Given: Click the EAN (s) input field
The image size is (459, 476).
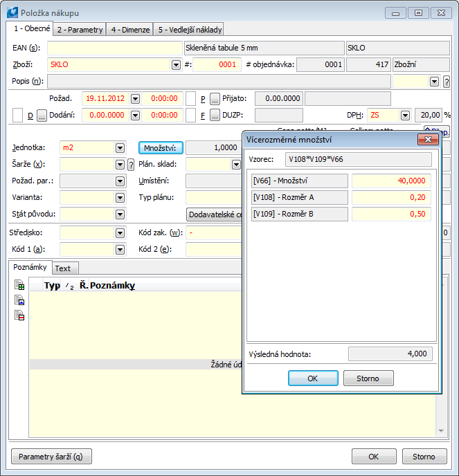Looking at the screenshot, I should point(115,48).
